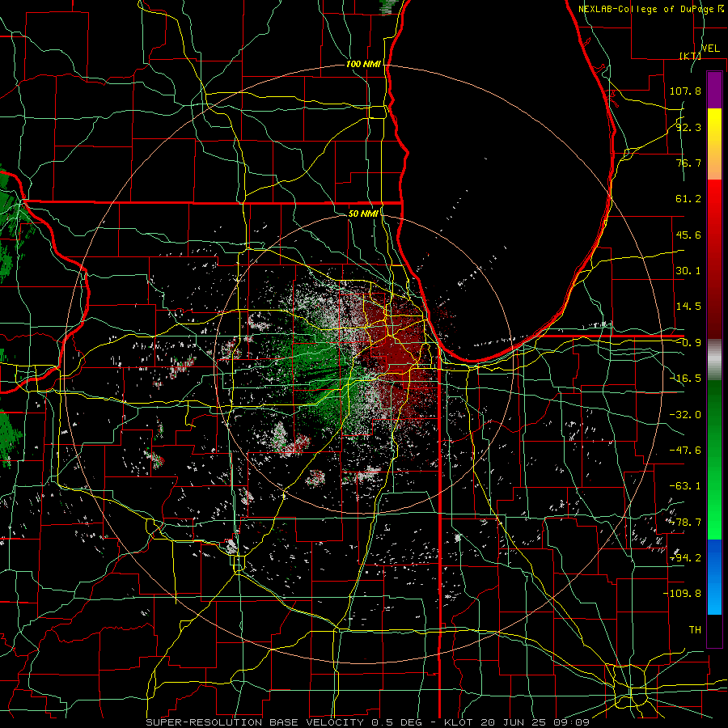Click the -63.1 velocity scale value
The height and width of the screenshot is (728, 728).
685,486
